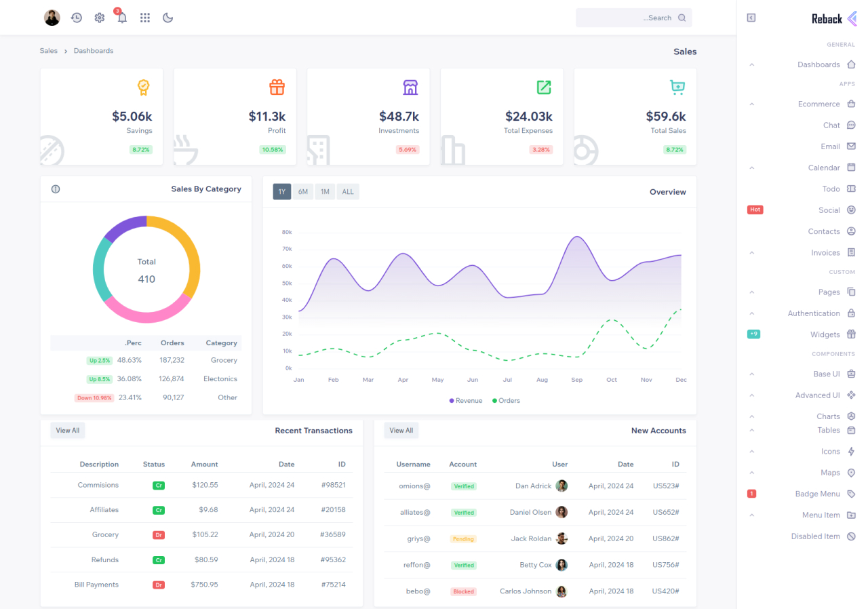Click the Badge Menu tag icon
The image size is (868, 609).
852,494
